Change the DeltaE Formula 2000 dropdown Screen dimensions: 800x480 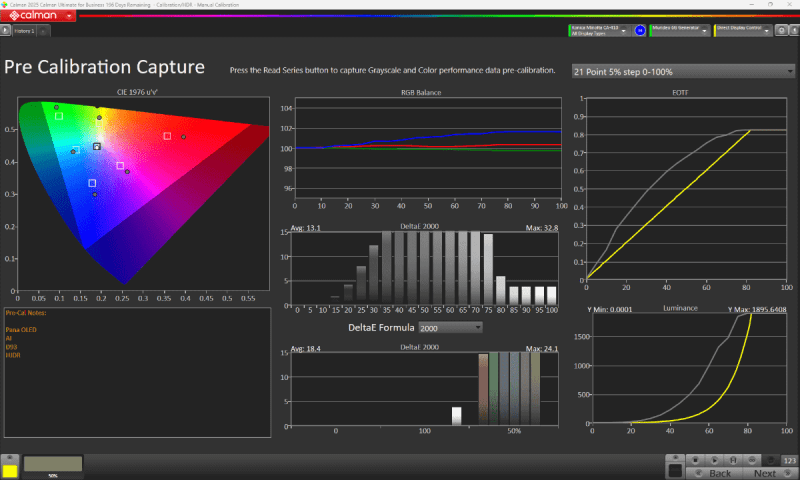(x=450, y=327)
